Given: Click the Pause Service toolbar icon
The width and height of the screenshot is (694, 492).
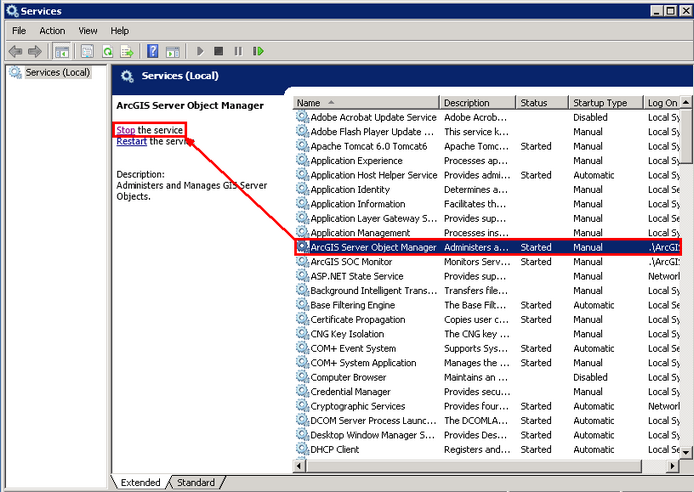Looking at the screenshot, I should coord(238,51).
